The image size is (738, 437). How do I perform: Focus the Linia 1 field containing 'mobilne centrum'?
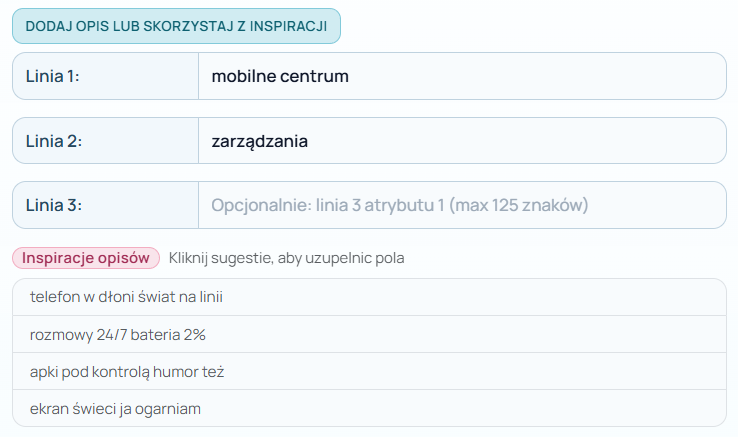click(460, 76)
